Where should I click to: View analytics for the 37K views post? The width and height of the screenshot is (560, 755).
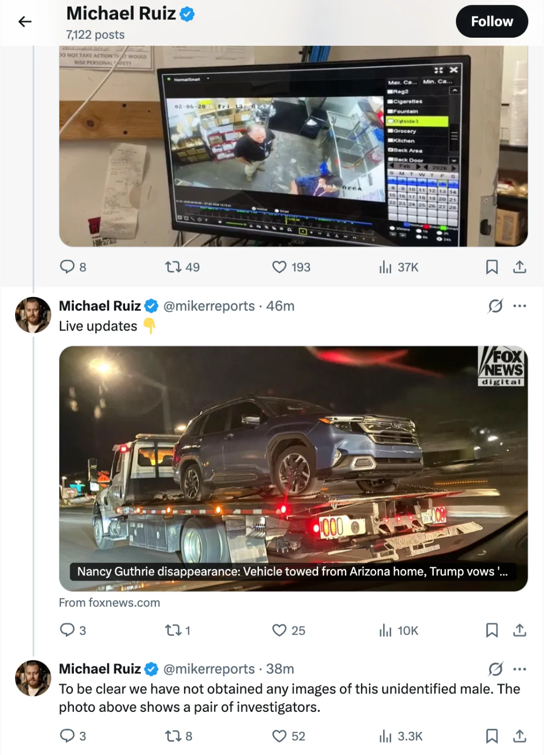point(385,267)
